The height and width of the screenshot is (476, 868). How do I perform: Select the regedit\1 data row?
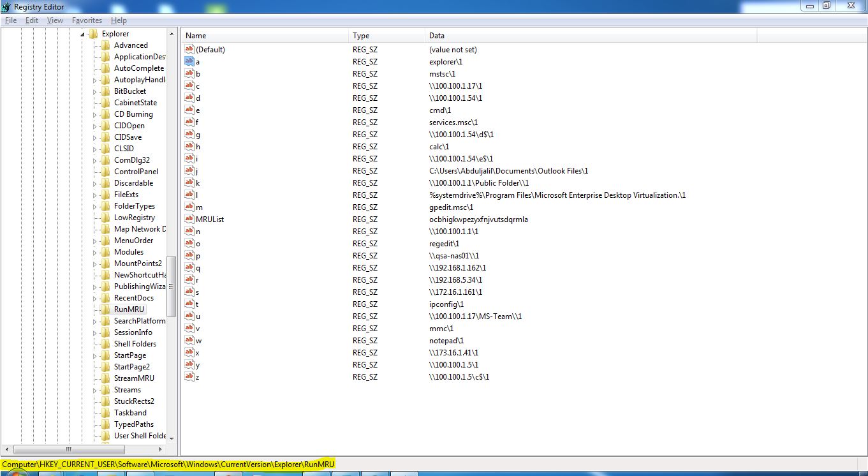(x=444, y=244)
